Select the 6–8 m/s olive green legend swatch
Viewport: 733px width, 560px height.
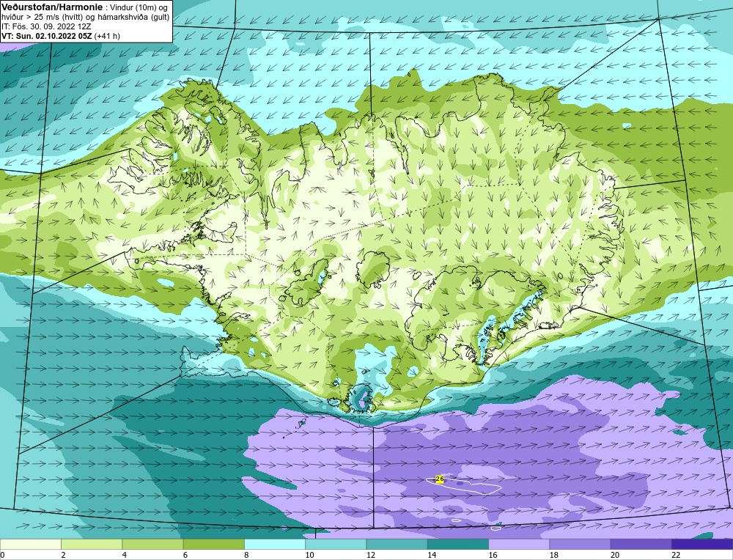213,545
